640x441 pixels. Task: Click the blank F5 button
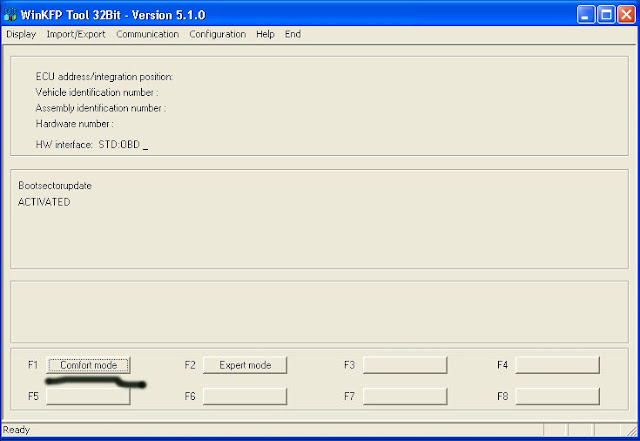pyautogui.click(x=89, y=396)
